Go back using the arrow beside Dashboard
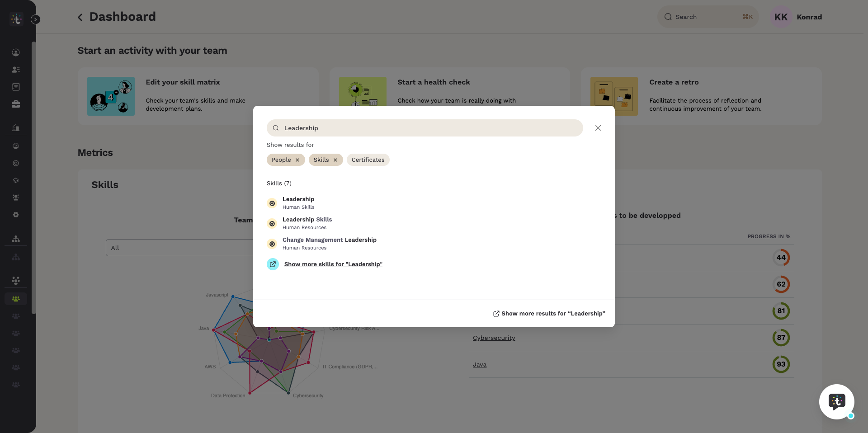The height and width of the screenshot is (433, 868). tap(80, 17)
